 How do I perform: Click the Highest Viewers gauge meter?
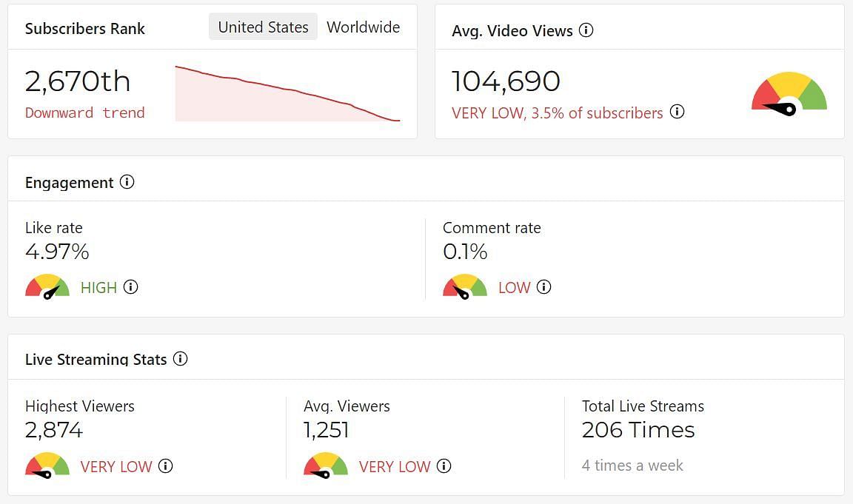pyautogui.click(x=47, y=465)
